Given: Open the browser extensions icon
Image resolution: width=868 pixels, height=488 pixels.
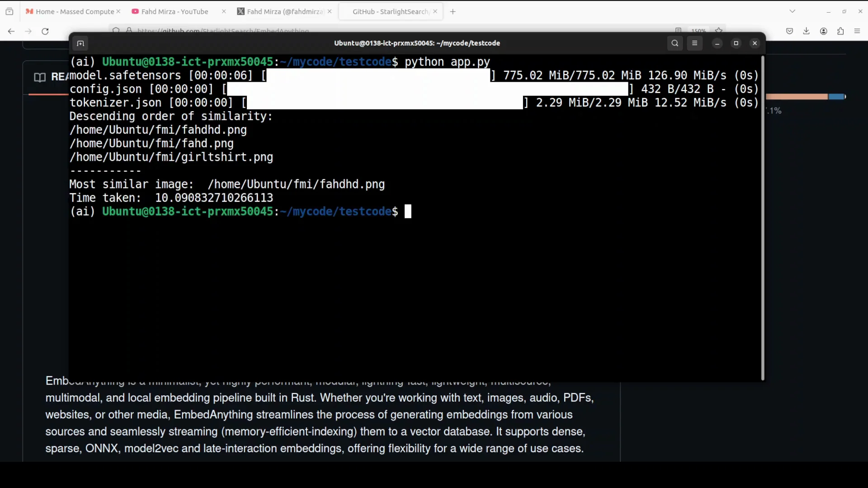Looking at the screenshot, I should 840,31.
